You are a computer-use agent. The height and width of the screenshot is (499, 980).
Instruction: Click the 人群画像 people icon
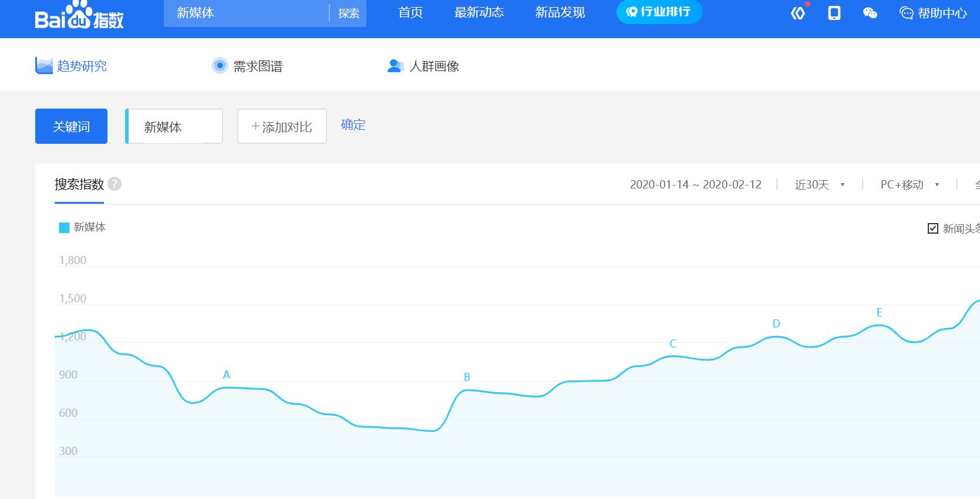395,66
